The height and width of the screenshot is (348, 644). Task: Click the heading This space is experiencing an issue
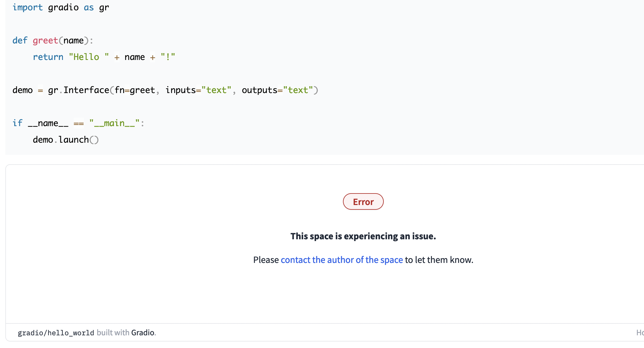click(363, 236)
